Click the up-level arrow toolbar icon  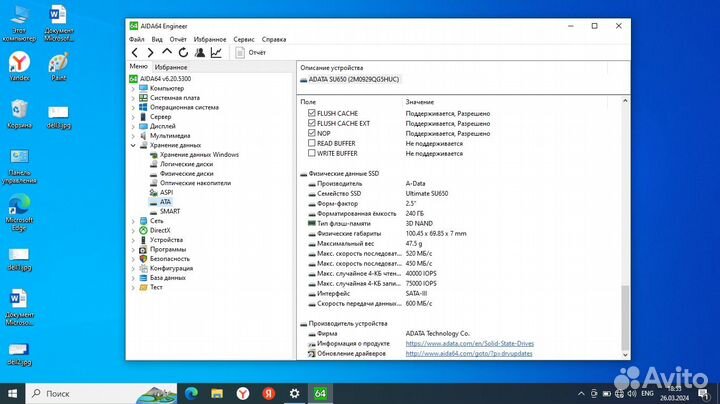167,52
